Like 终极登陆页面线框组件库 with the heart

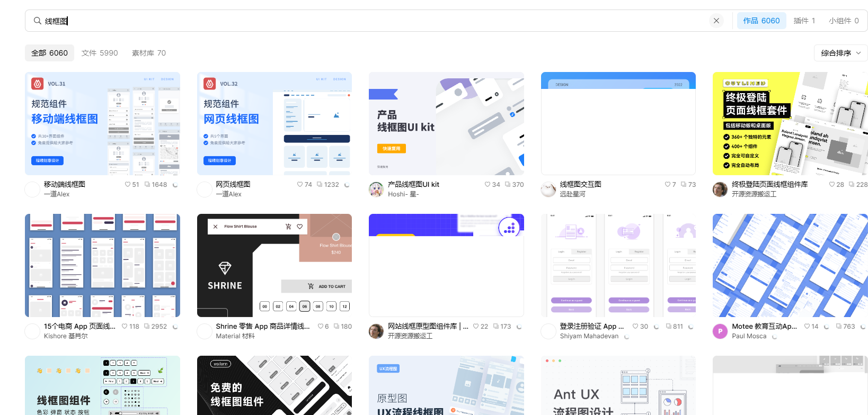(832, 185)
